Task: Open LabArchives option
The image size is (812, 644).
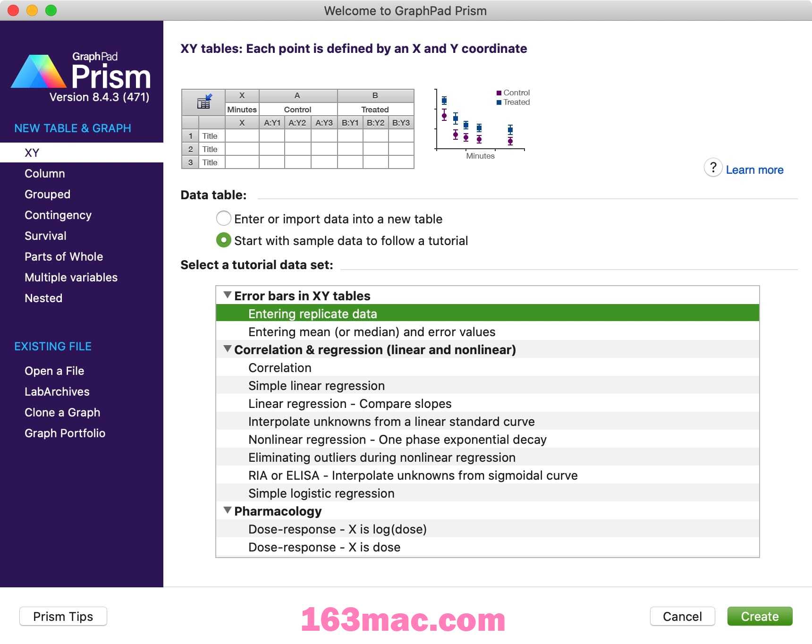Action: click(x=57, y=391)
